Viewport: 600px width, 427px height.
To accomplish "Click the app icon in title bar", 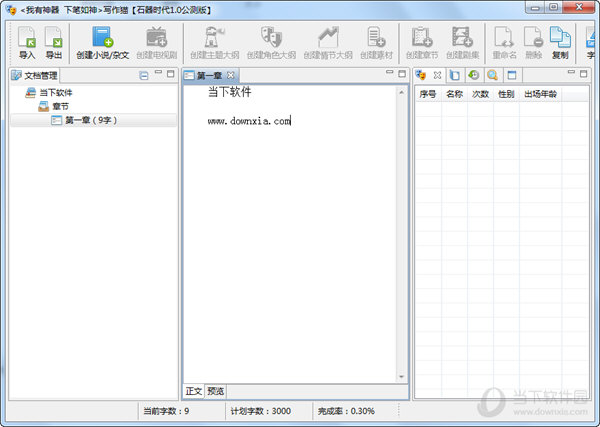I will coord(11,10).
